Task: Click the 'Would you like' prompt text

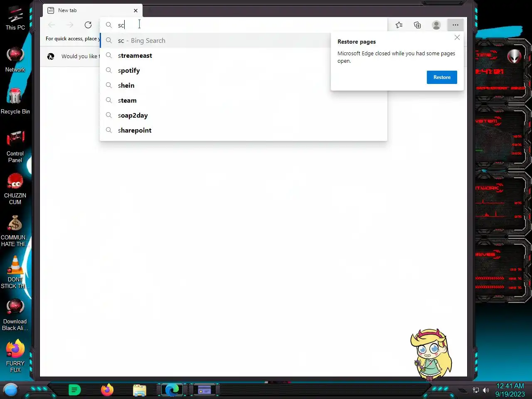Action: [81, 56]
